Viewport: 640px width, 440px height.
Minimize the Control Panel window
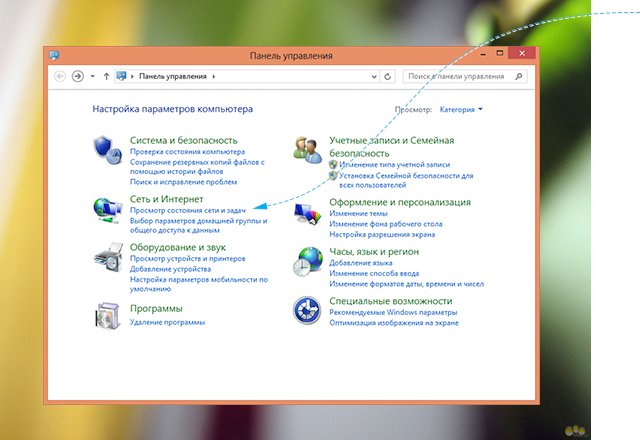tap(483, 53)
